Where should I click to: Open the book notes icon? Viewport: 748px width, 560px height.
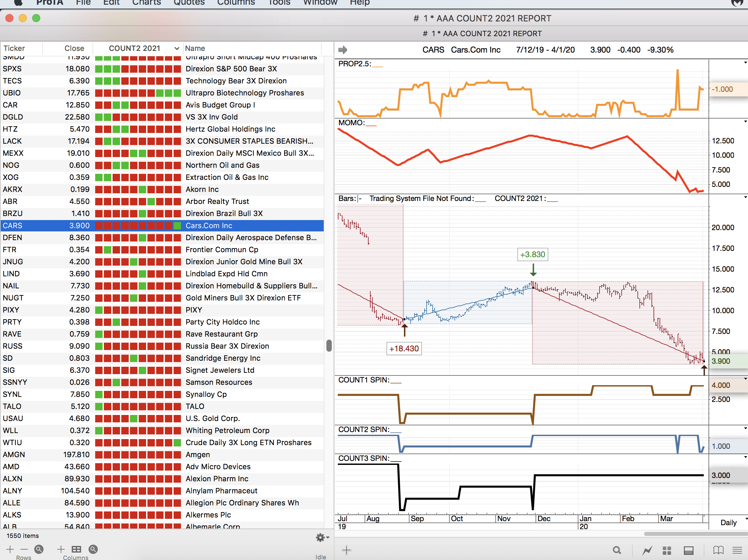(718, 550)
